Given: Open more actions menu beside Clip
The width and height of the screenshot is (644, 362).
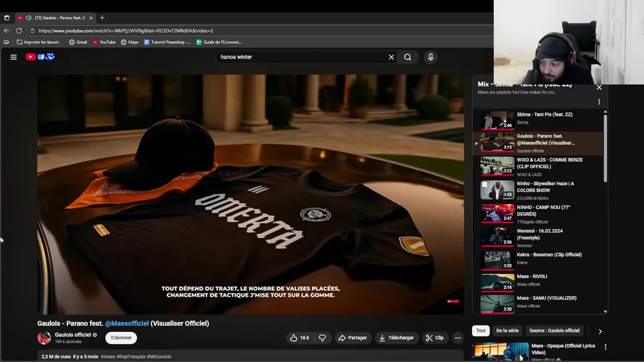Looking at the screenshot, I should [458, 338].
